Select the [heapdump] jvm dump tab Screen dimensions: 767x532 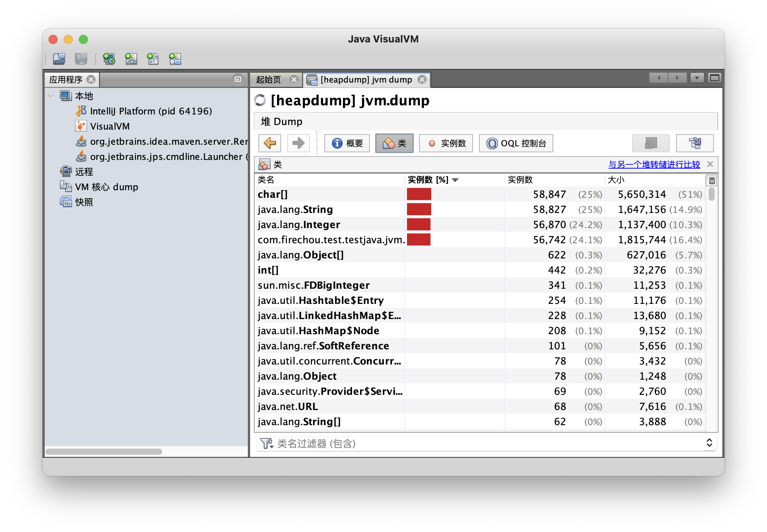coord(366,80)
